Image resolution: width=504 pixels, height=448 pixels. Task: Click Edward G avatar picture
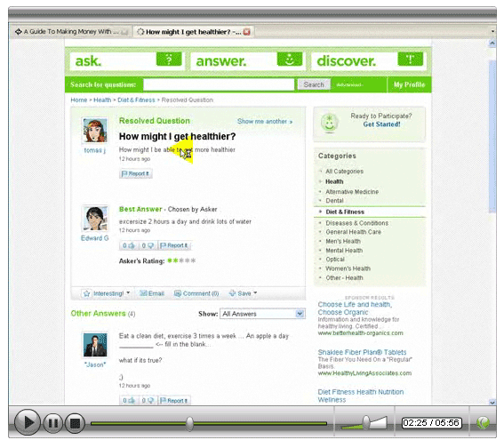(95, 219)
